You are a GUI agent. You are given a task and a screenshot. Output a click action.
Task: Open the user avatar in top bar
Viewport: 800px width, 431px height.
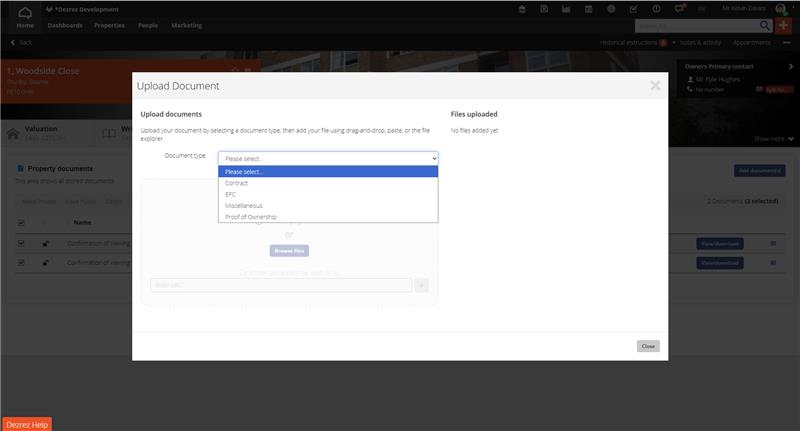click(x=781, y=9)
